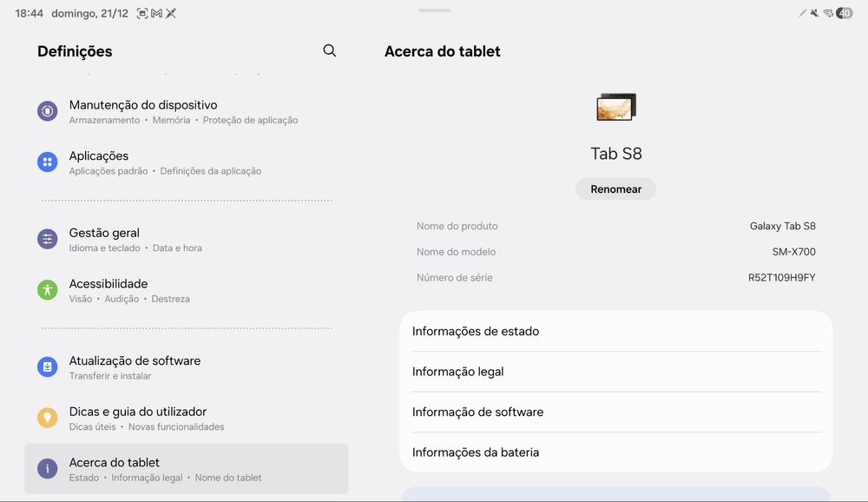Click the Número de série label
Screen dimensions: 868x502
coord(455,278)
